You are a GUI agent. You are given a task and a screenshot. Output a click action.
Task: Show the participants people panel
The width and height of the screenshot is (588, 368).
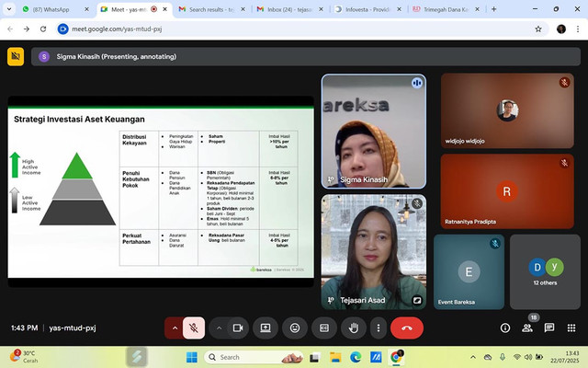point(527,328)
